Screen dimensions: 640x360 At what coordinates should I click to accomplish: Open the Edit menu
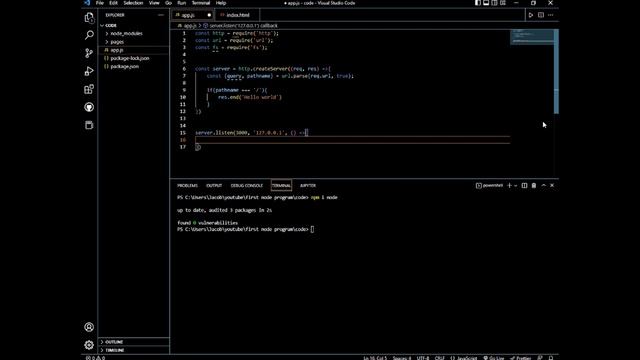113,3
